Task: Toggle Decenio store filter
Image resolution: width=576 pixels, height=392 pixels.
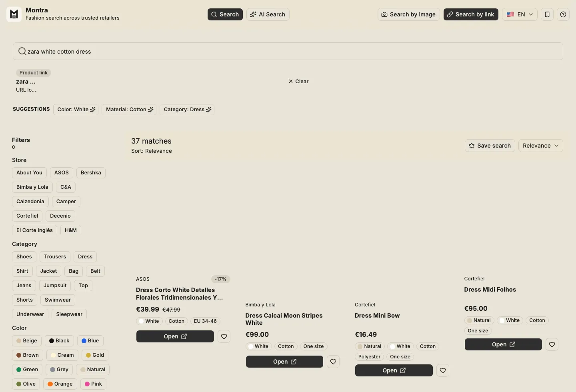Action: coord(60,216)
